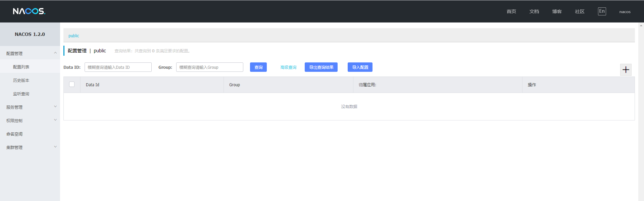Select the public namespace tab
This screenshot has height=201, width=644.
tap(74, 36)
